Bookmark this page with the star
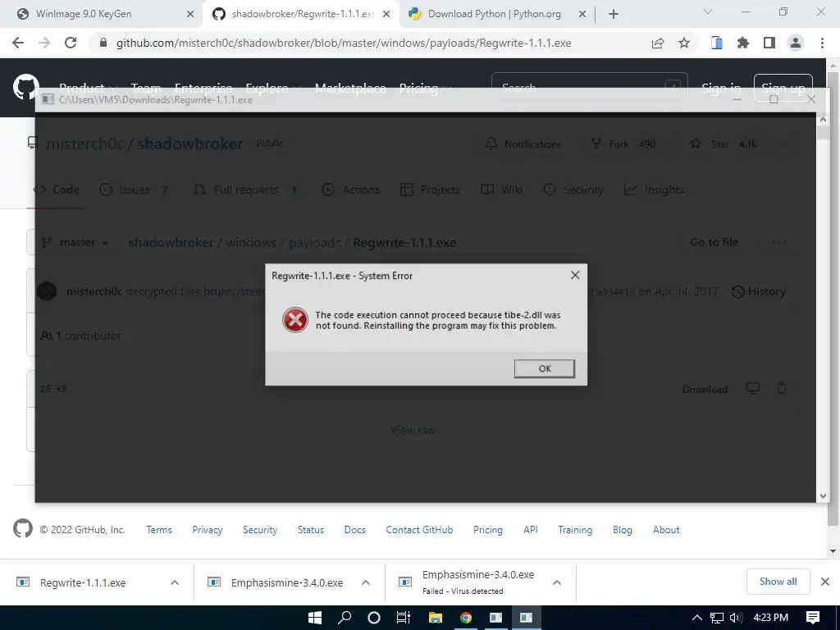 tap(684, 43)
